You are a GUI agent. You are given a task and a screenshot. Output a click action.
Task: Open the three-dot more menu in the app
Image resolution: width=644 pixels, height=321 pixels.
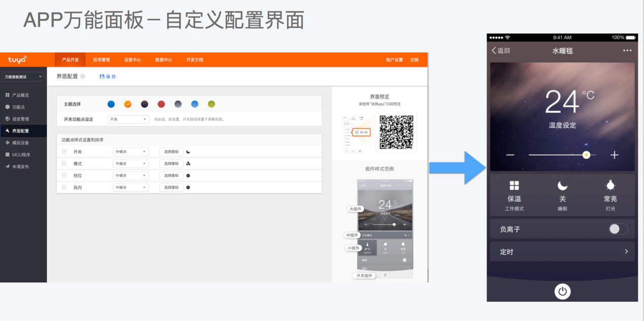point(627,51)
